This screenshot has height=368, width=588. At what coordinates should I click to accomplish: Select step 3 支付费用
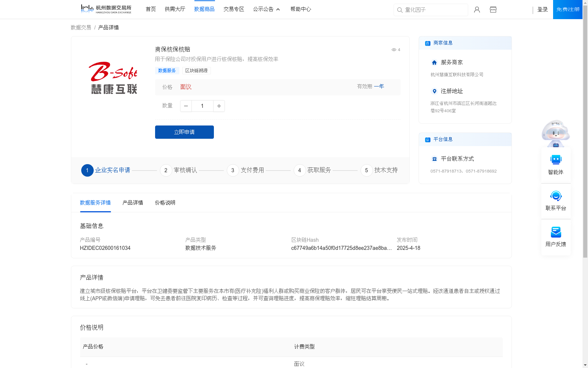pos(245,170)
